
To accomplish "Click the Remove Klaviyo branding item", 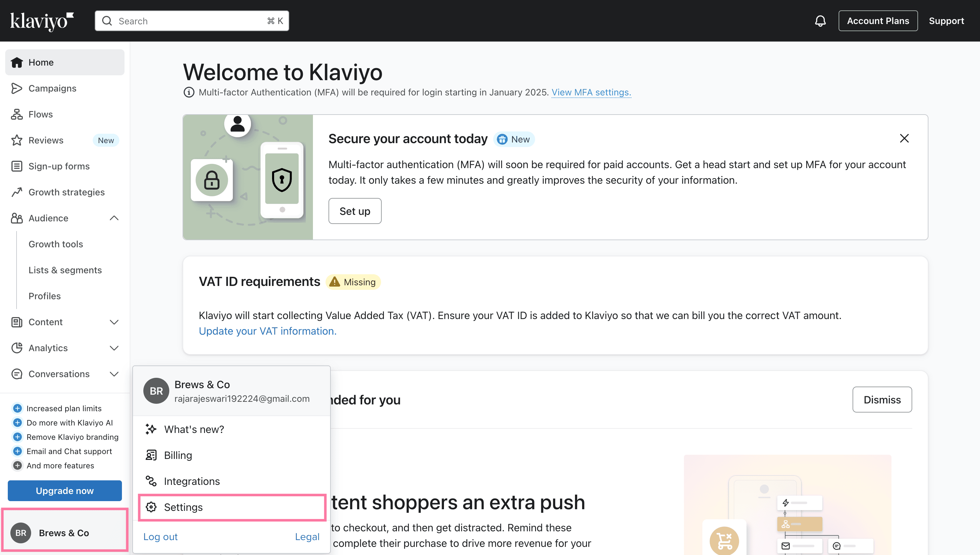I will pyautogui.click(x=72, y=437).
